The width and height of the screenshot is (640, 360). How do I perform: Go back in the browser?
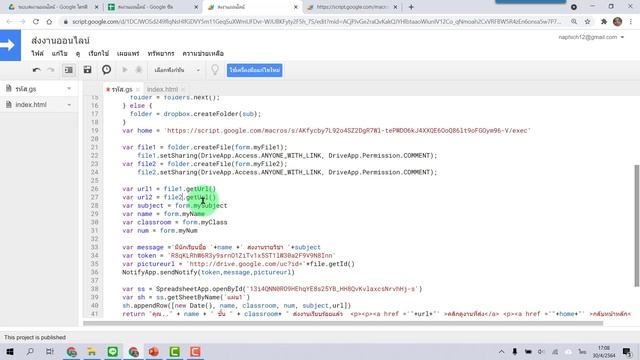coord(9,22)
